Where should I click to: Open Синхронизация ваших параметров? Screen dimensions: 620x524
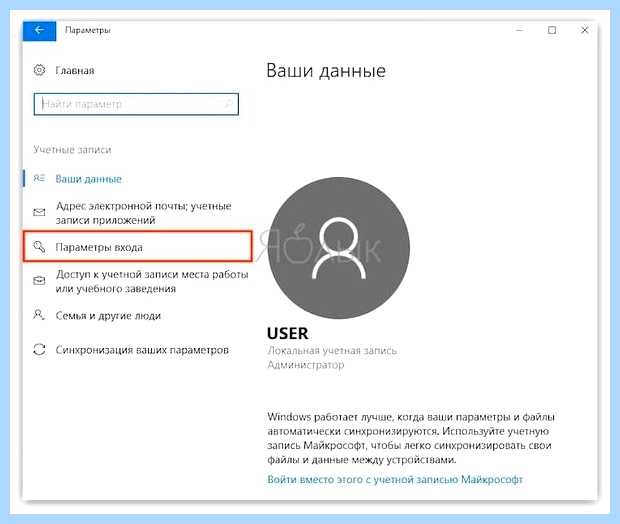pyautogui.click(x=142, y=350)
